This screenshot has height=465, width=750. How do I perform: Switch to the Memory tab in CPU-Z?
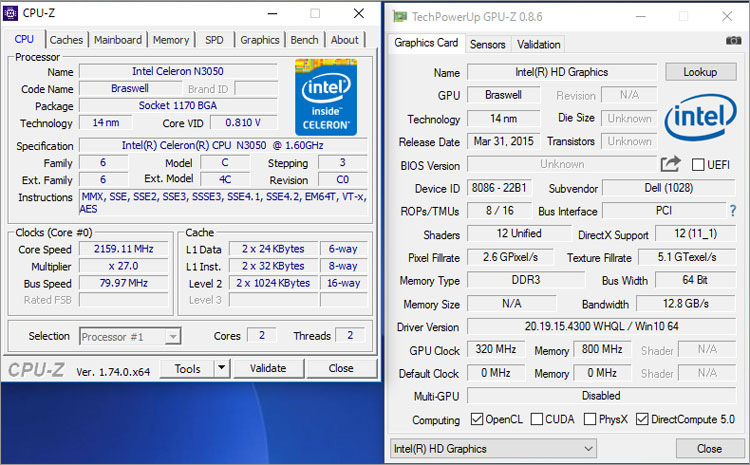171,40
